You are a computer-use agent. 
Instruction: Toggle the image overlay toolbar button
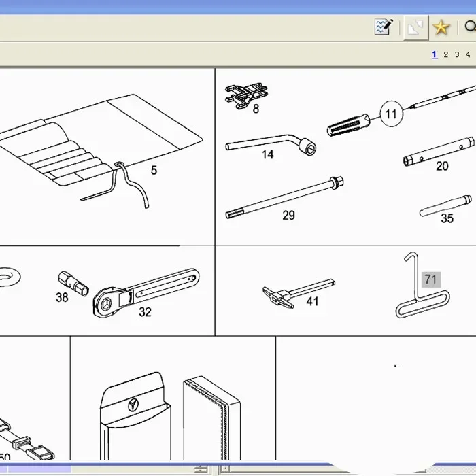[416, 28]
